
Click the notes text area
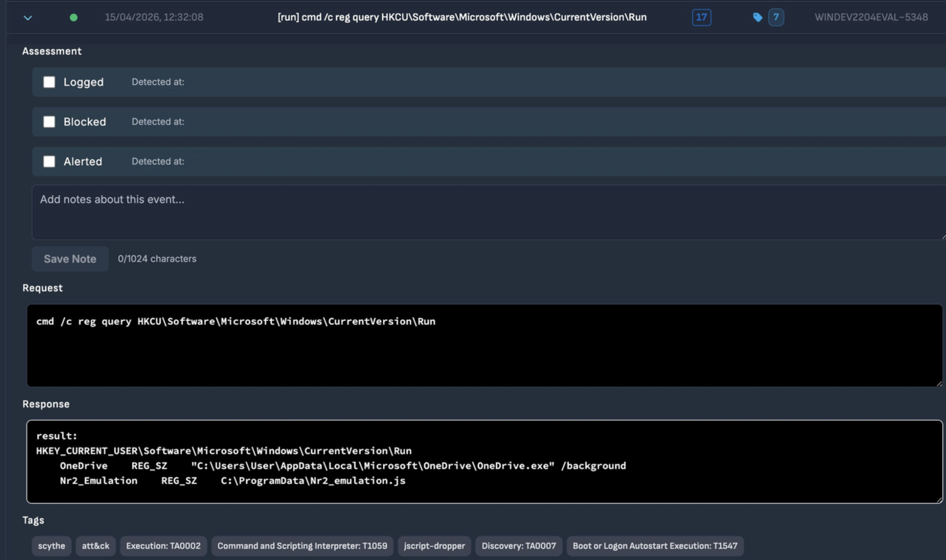(487, 212)
